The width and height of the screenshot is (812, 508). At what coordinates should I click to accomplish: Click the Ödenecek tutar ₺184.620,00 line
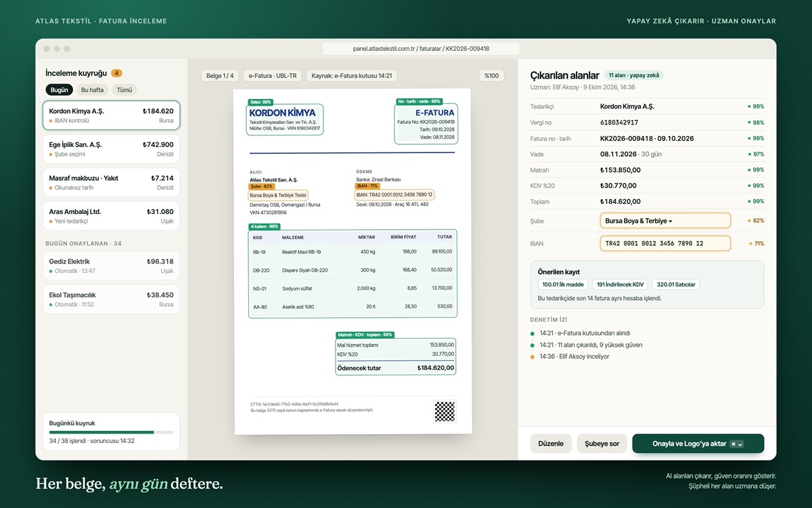[395, 368]
